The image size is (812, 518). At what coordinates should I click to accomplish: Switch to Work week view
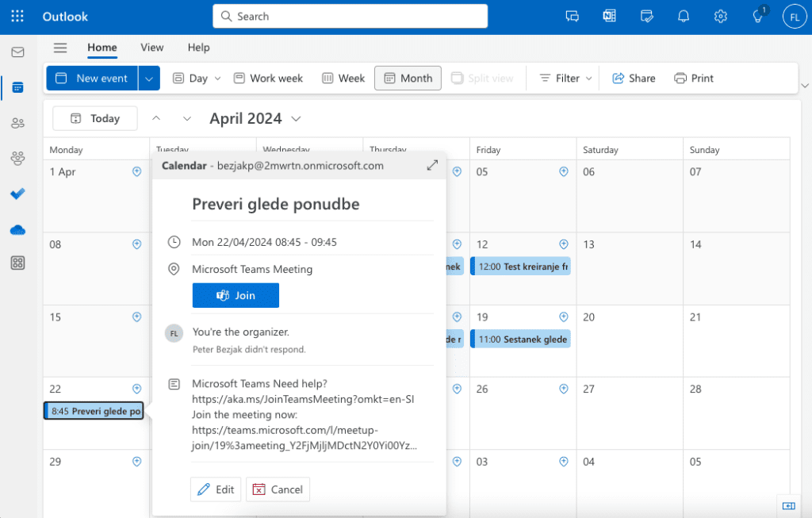point(268,78)
